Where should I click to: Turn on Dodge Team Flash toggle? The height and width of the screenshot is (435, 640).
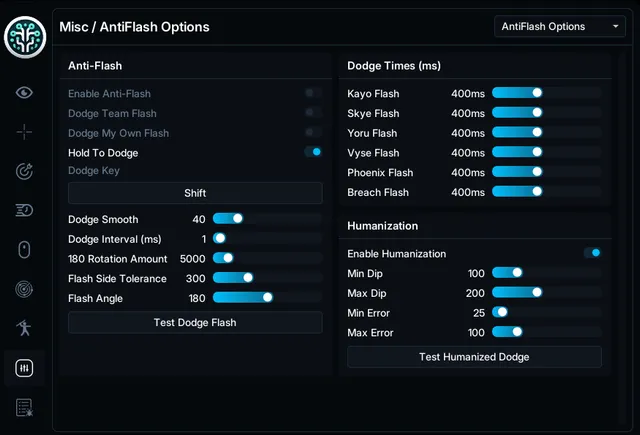(x=313, y=113)
